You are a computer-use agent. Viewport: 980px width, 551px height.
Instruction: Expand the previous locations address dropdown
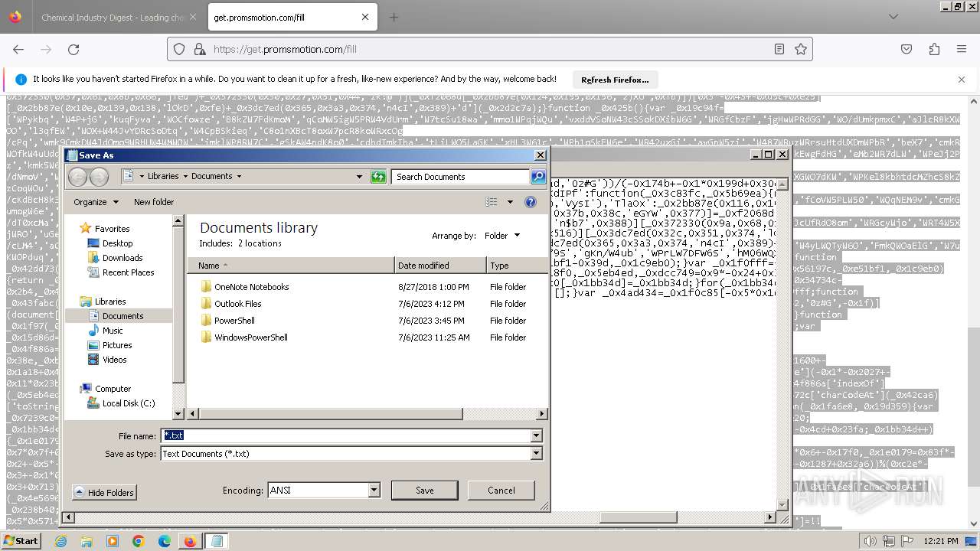360,177
